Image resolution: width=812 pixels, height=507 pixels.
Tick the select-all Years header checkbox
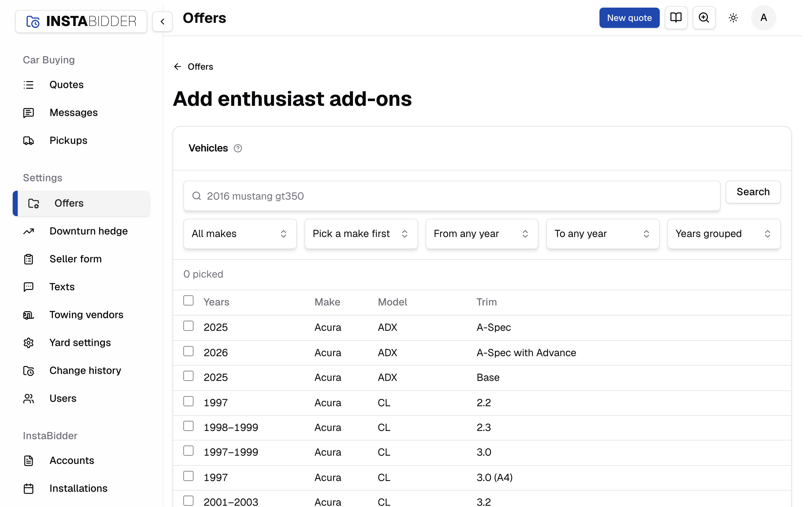[x=188, y=300]
